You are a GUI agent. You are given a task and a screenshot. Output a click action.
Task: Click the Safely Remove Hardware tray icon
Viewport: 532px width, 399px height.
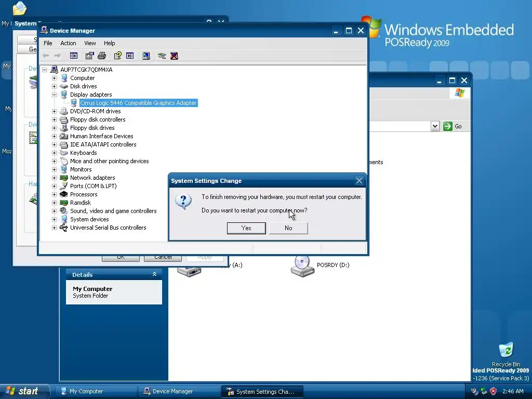[484, 391]
